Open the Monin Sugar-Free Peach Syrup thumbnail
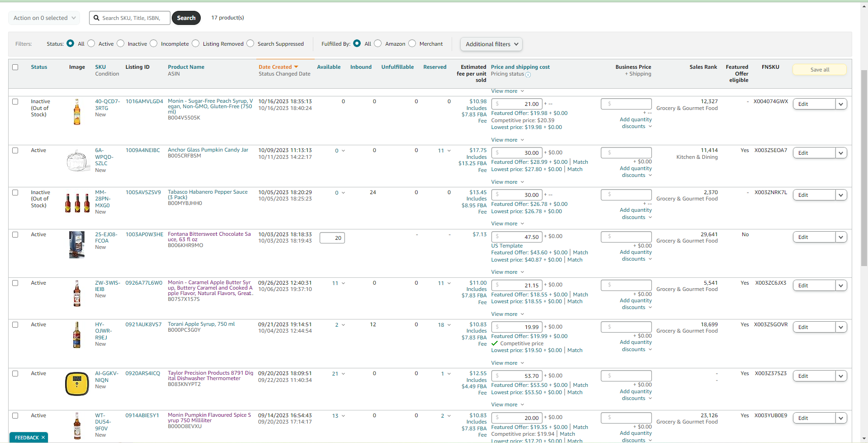 (77, 112)
